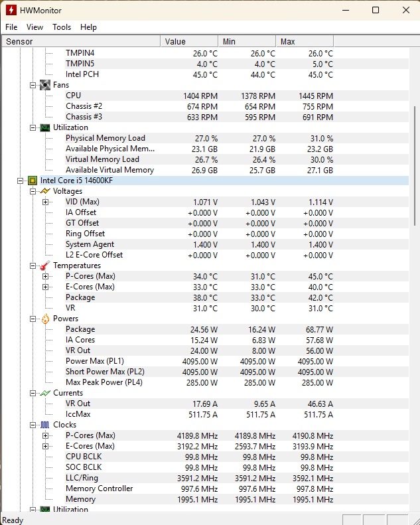420x525 pixels.
Task: Collapse the Clocks group
Action: pos(33,425)
